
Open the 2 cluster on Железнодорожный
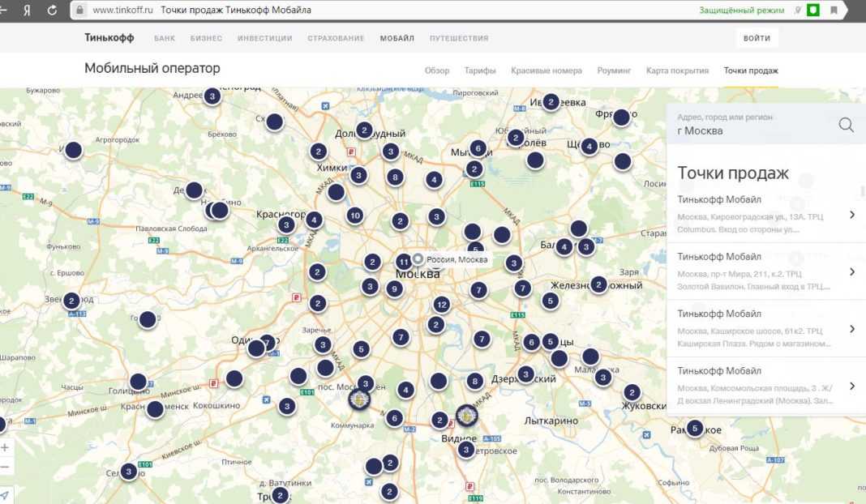598,285
